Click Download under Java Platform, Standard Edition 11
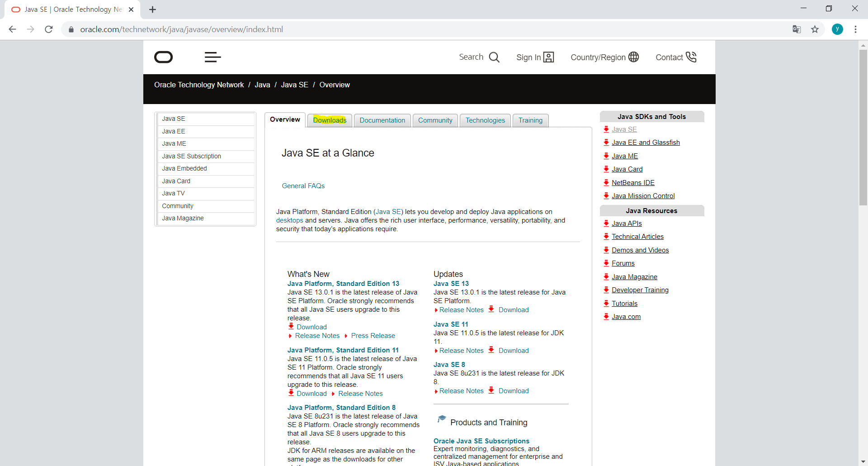Screen dimensions: 868x466 pyautogui.click(x=311, y=394)
